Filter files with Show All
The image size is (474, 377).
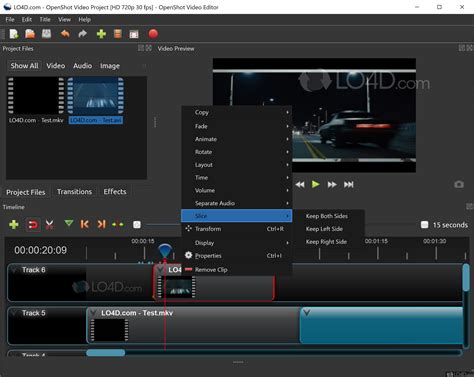pyautogui.click(x=24, y=66)
